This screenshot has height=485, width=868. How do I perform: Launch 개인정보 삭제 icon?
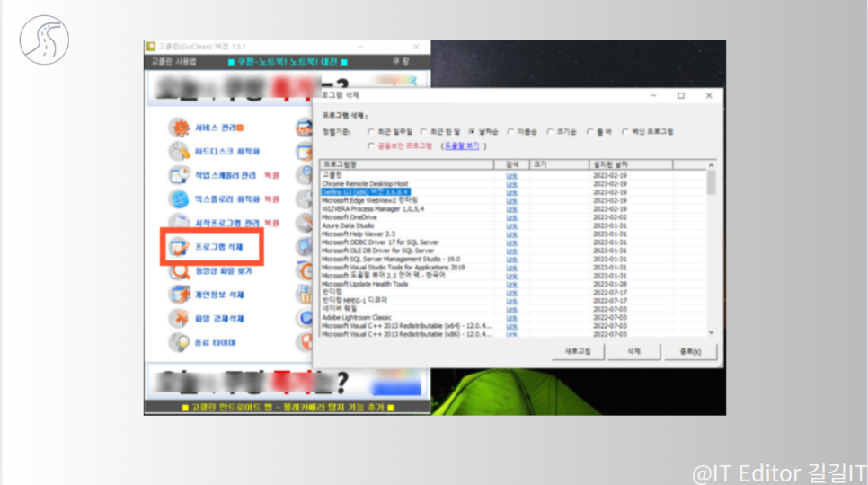pos(180,295)
